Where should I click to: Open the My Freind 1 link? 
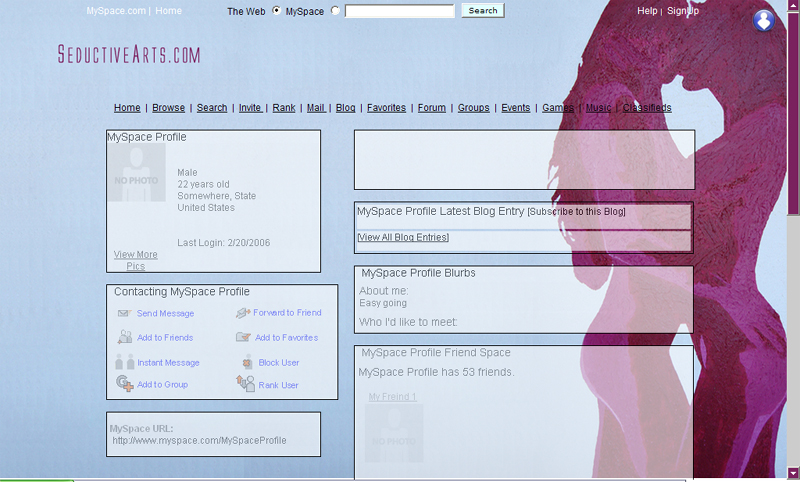tap(392, 397)
